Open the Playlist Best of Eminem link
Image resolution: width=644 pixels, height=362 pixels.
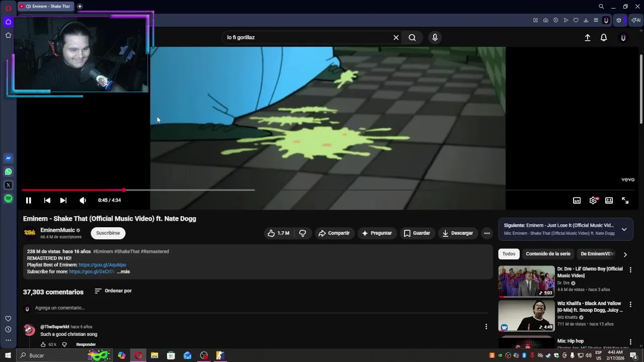tap(102, 265)
